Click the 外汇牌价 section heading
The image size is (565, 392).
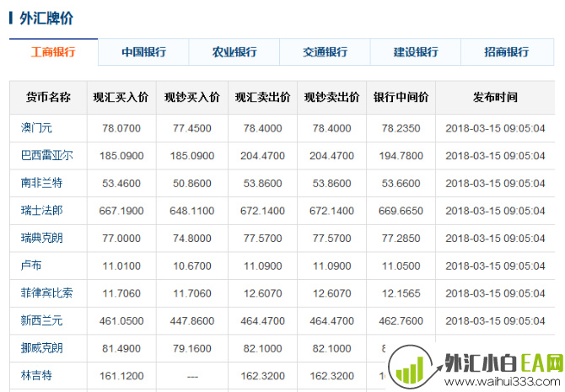(x=46, y=18)
